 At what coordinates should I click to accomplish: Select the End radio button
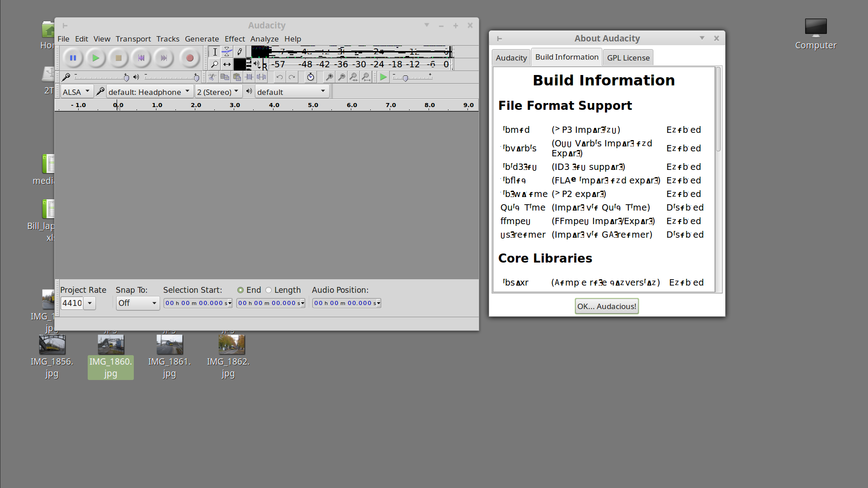pos(241,290)
